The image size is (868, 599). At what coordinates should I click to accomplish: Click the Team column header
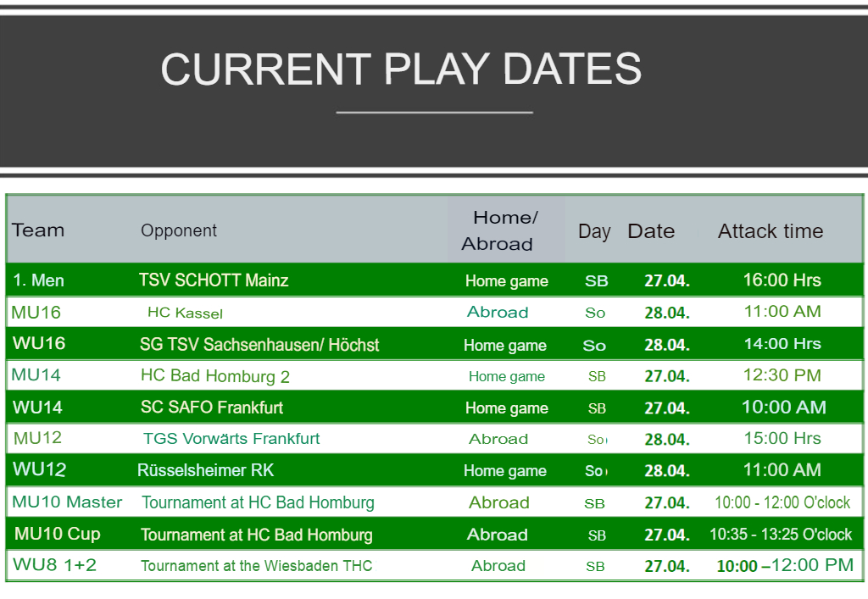(38, 230)
